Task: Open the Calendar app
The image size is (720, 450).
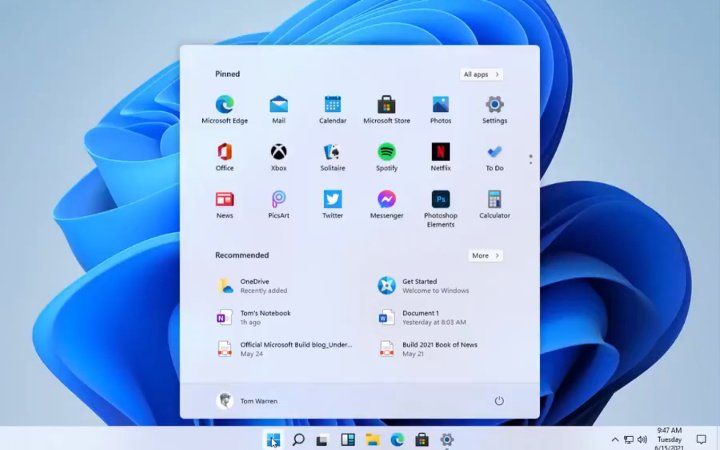Action: pyautogui.click(x=333, y=110)
